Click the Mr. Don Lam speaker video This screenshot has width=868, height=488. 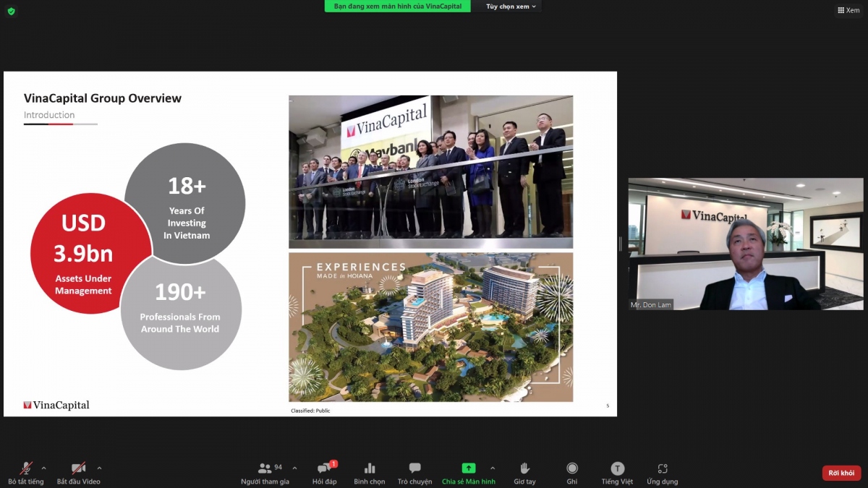746,244
